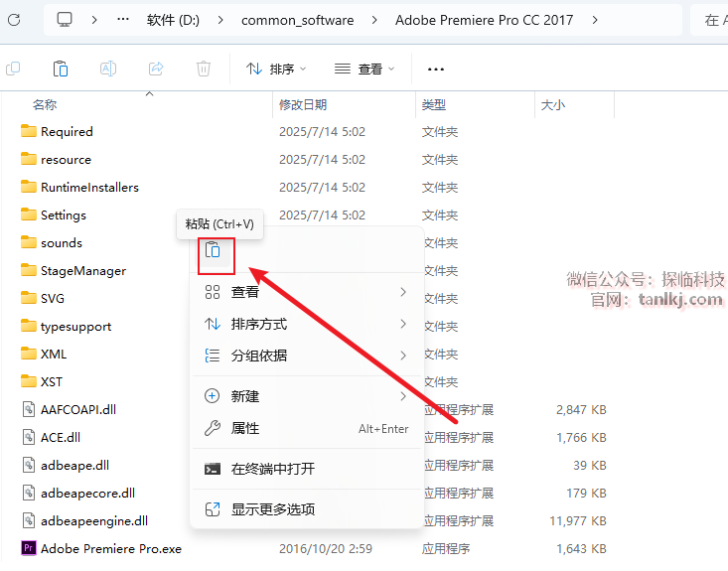
Task: Click the 2,847 KB size cell
Action: (x=581, y=409)
